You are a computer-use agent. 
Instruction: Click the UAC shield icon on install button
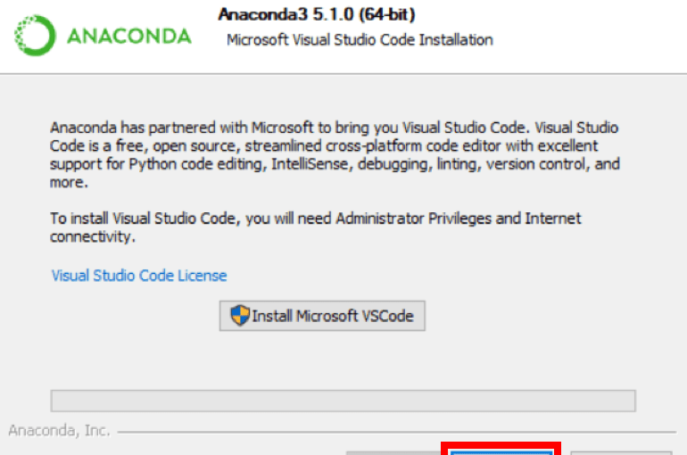coord(240,315)
